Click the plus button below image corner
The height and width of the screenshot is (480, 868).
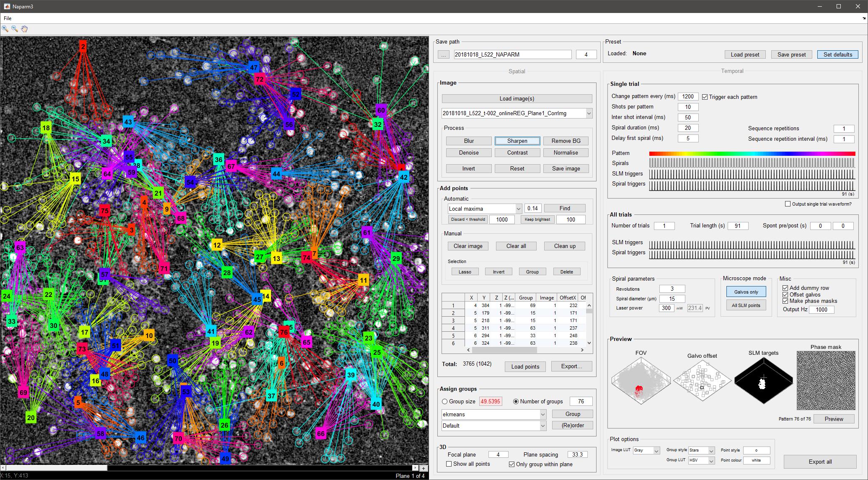[x=424, y=468]
